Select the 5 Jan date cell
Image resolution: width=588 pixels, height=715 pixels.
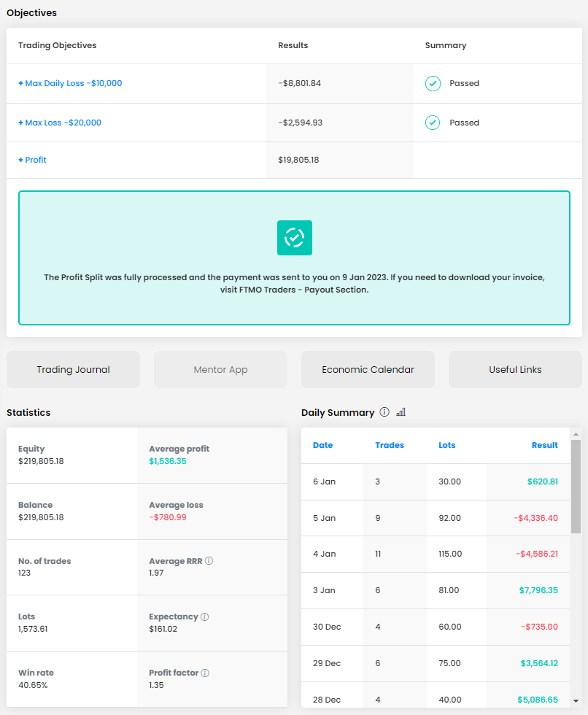[324, 518]
